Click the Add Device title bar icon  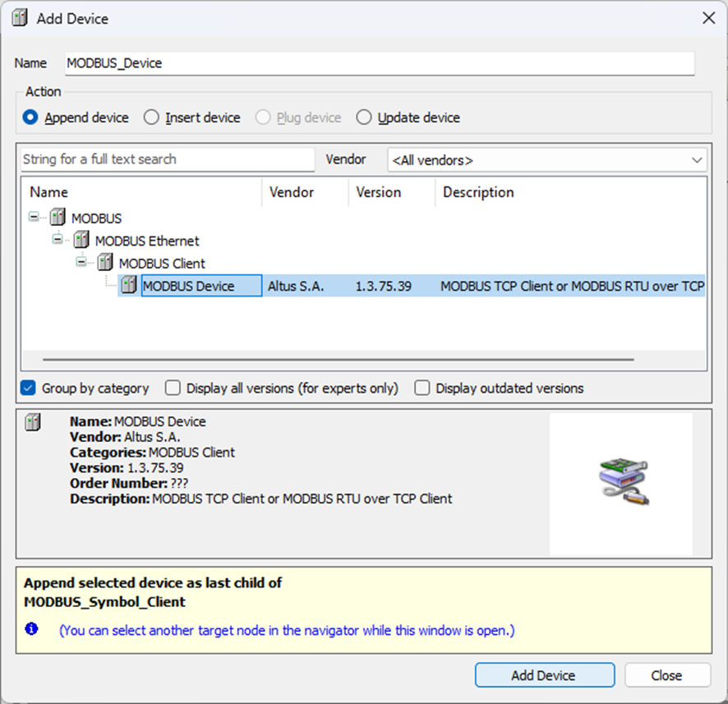coord(20,18)
